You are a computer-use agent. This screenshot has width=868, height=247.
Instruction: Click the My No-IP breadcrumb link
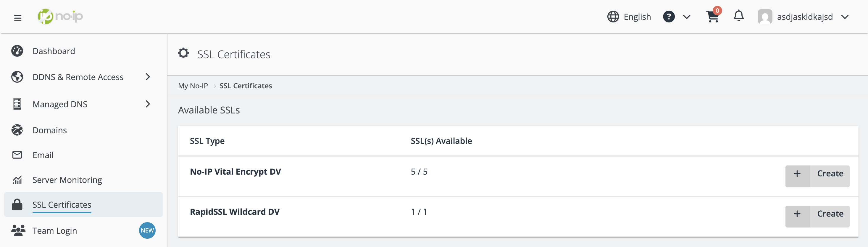pos(193,86)
